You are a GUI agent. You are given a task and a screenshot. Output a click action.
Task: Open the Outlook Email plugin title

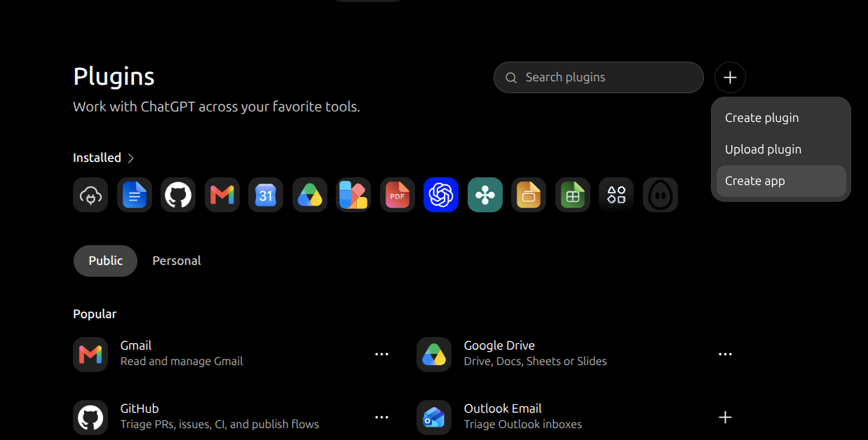(503, 408)
